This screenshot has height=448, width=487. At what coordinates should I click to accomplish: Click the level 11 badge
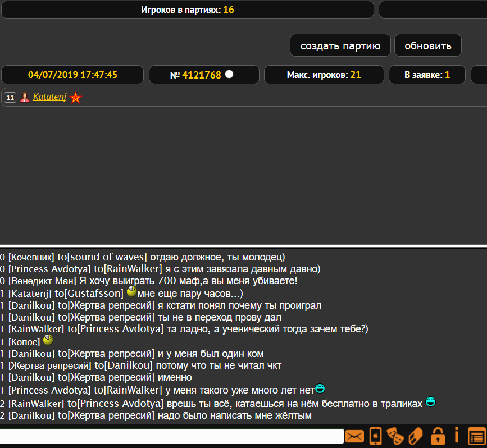[x=10, y=98]
